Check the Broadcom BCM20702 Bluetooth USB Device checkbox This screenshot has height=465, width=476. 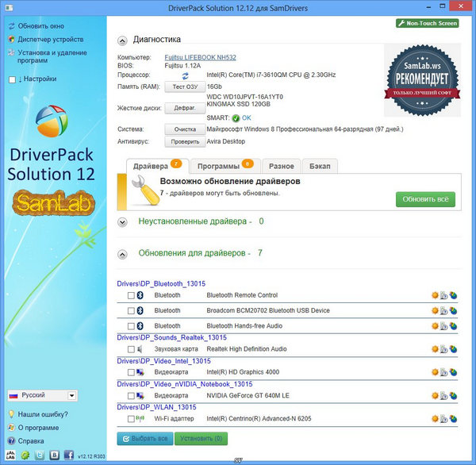pos(131,311)
